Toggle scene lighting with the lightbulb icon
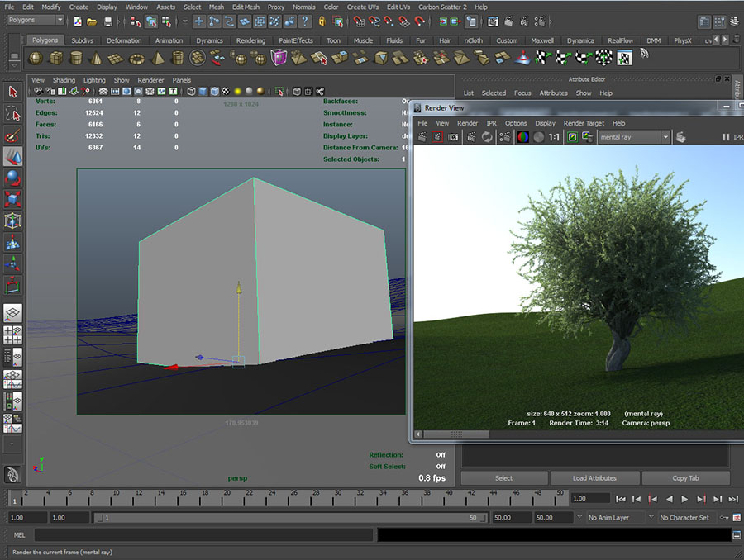Screen dimensions: 744x560 click(x=239, y=91)
